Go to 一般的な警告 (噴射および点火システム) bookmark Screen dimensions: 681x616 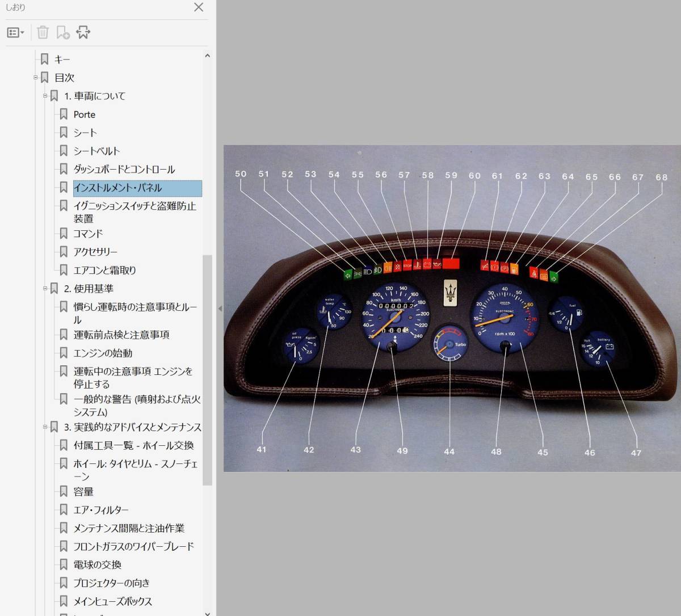(137, 406)
